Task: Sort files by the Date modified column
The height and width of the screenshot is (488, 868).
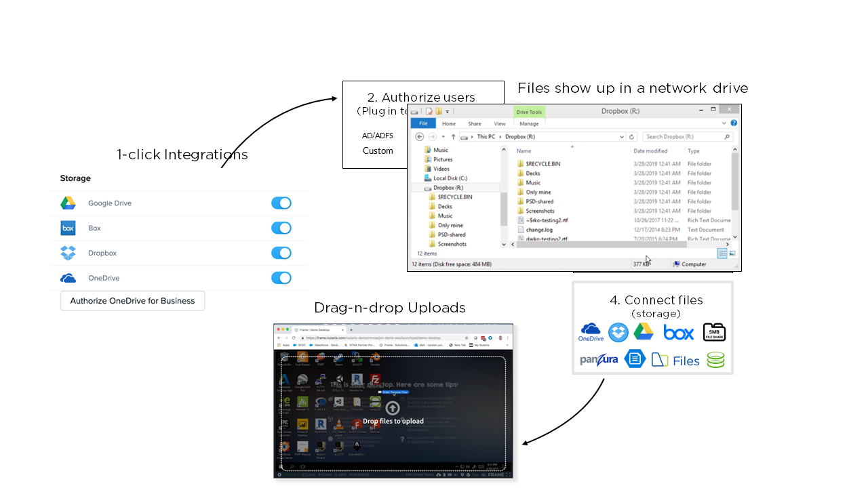Action: coord(650,151)
